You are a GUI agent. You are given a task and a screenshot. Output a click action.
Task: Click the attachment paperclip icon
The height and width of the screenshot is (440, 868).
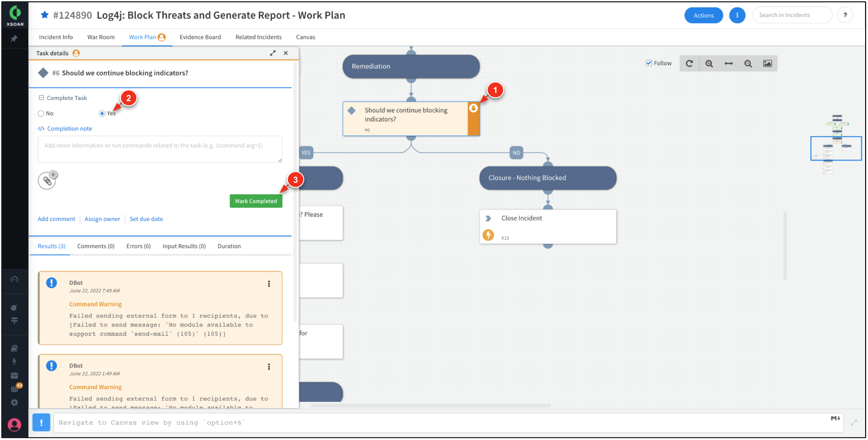click(47, 181)
